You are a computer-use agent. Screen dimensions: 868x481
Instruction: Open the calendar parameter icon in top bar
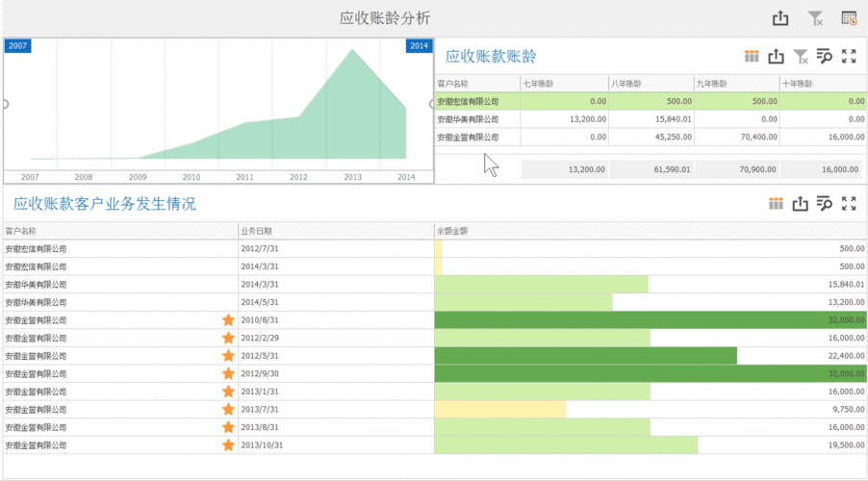[x=849, y=18]
